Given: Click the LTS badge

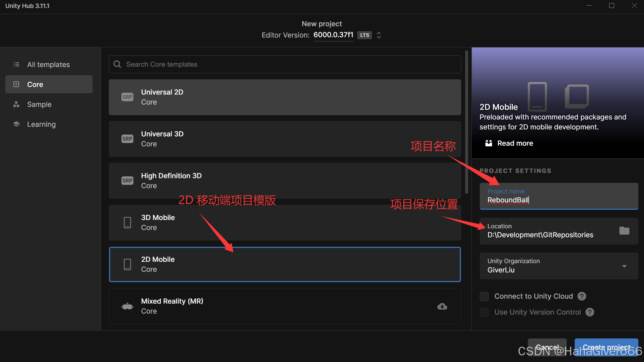Looking at the screenshot, I should [365, 35].
